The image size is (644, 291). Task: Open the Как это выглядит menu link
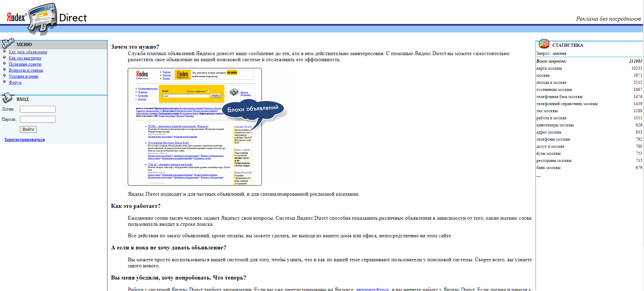[25, 58]
